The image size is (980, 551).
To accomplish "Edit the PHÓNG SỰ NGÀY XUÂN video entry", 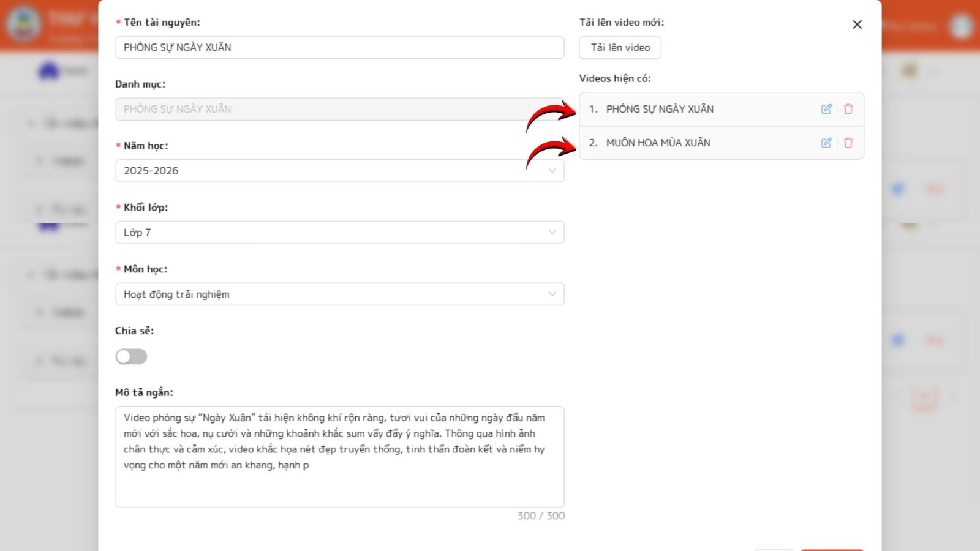I will [x=826, y=109].
